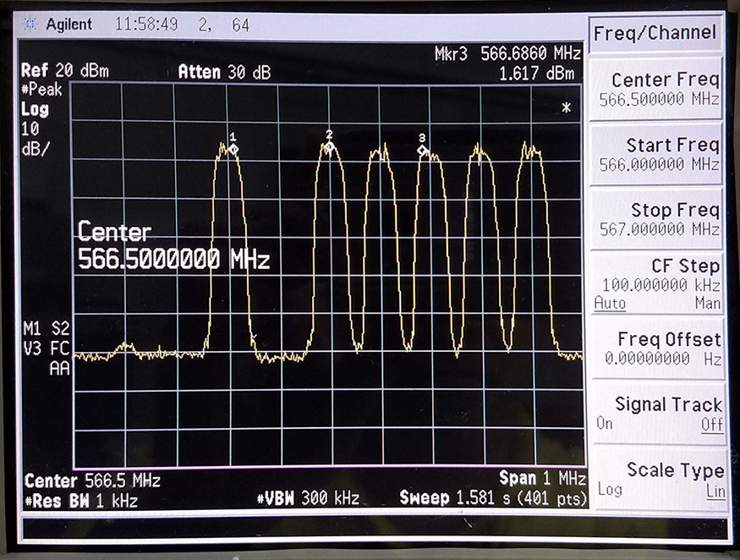This screenshot has width=740, height=560.
Task: Click the #Res BW 1 kHz label
Action: click(x=80, y=501)
